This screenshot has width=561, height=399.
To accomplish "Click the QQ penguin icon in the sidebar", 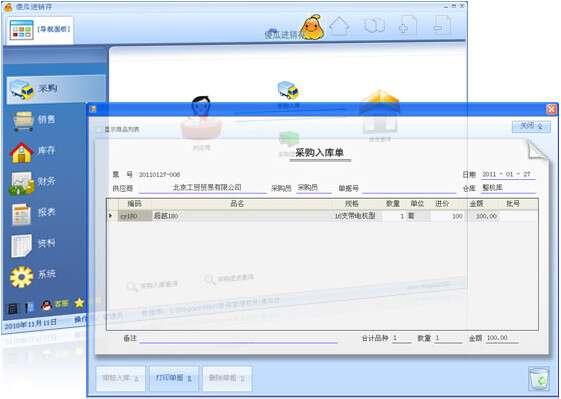I will pos(46,305).
